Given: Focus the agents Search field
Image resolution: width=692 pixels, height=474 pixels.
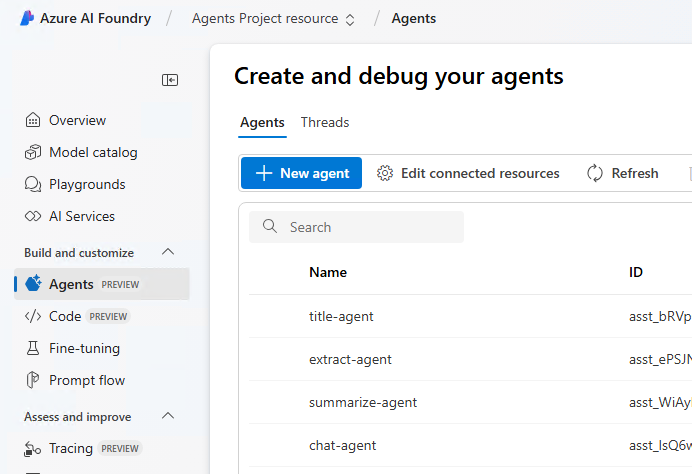Looking at the screenshot, I should 357,227.
